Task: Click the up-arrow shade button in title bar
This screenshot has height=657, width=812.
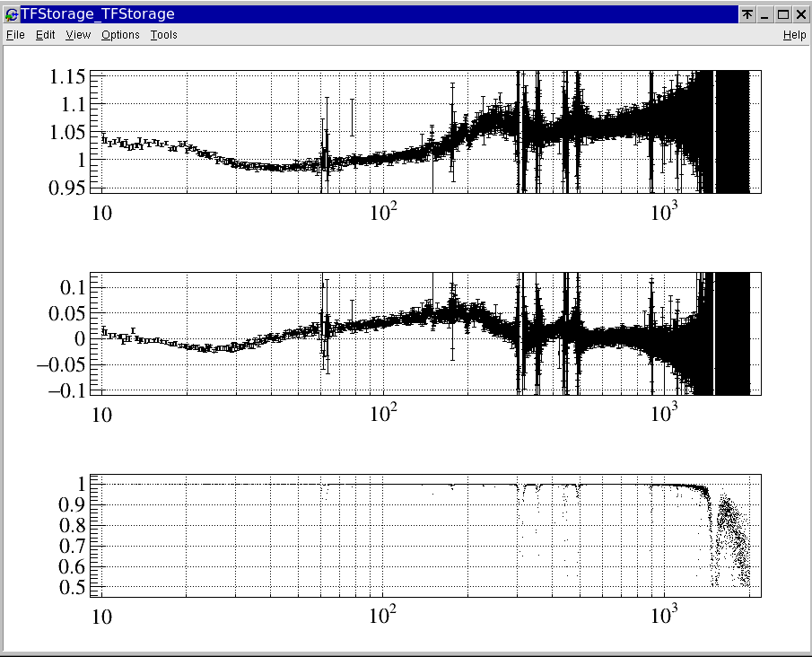Action: click(x=747, y=14)
